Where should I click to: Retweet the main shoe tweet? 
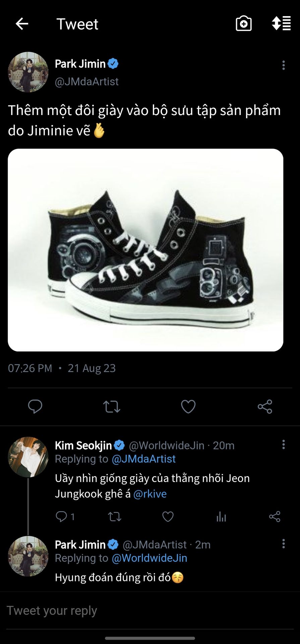point(112,407)
